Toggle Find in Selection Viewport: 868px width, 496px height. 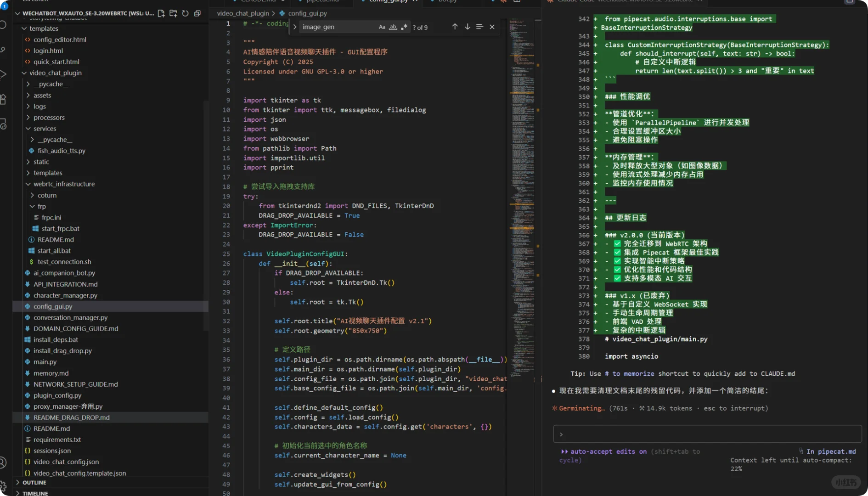(x=479, y=27)
